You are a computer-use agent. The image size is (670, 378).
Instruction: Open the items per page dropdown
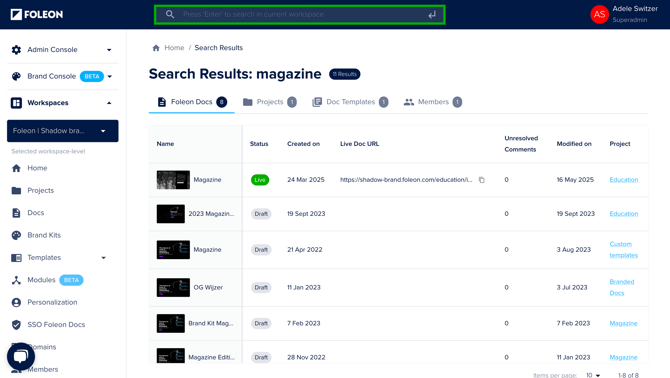coord(593,375)
